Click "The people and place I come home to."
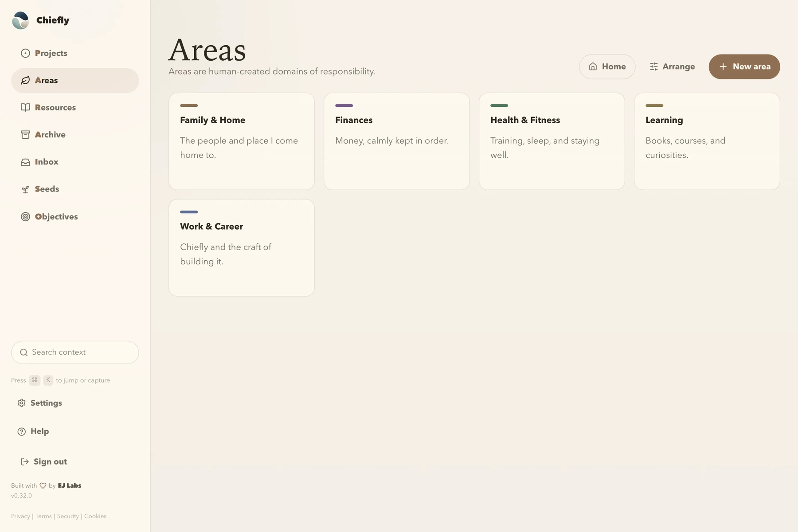Screen dimensions: 798x532 coord(239,148)
